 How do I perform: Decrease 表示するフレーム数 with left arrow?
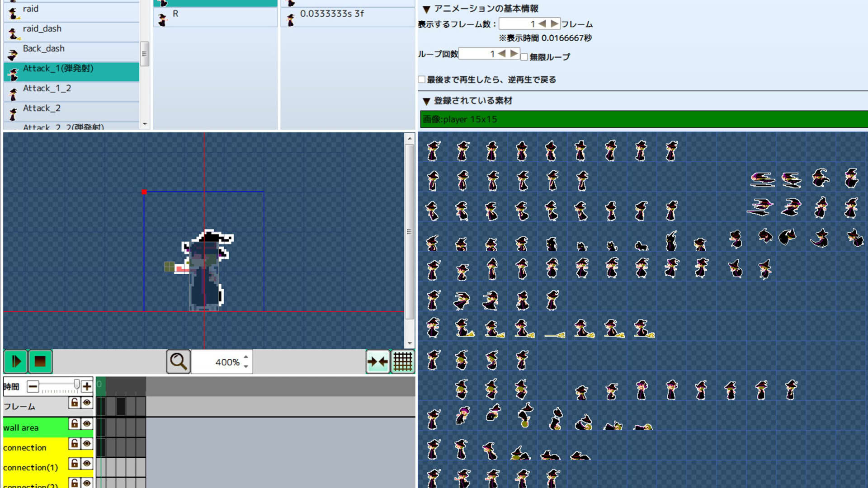click(542, 23)
